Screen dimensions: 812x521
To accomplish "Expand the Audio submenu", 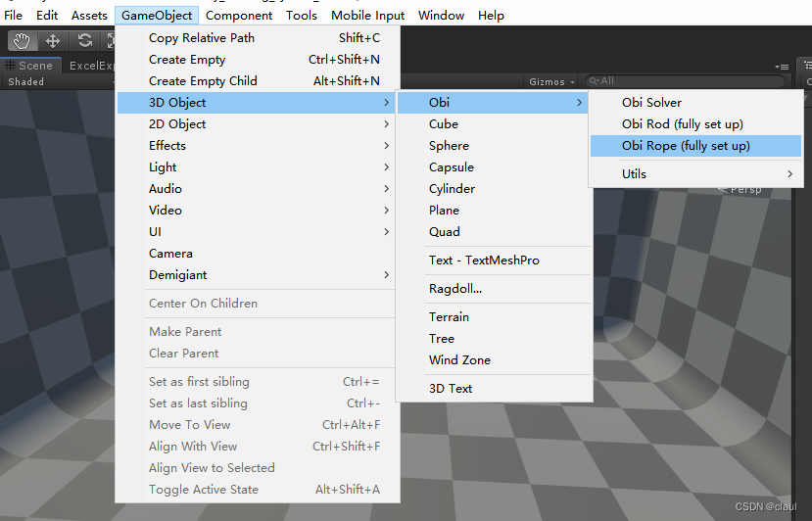I will [x=258, y=188].
